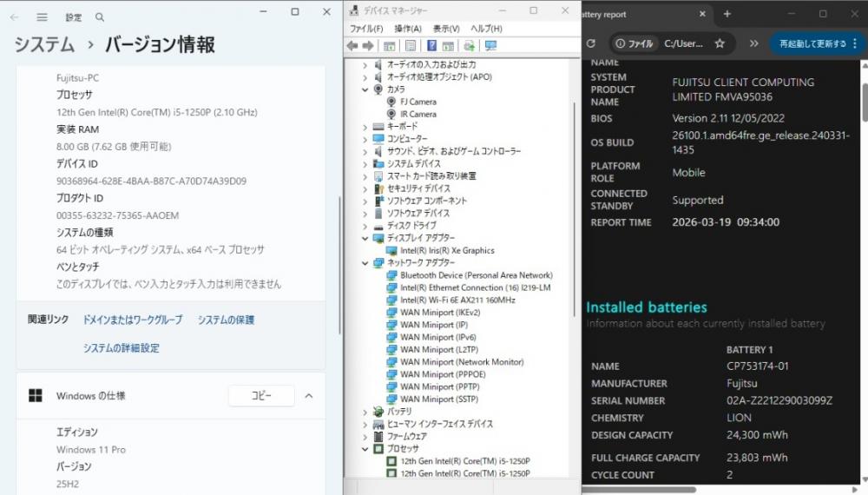868x495 pixels.
Task: Click the scan for hardware changes icon
Action: click(x=490, y=46)
